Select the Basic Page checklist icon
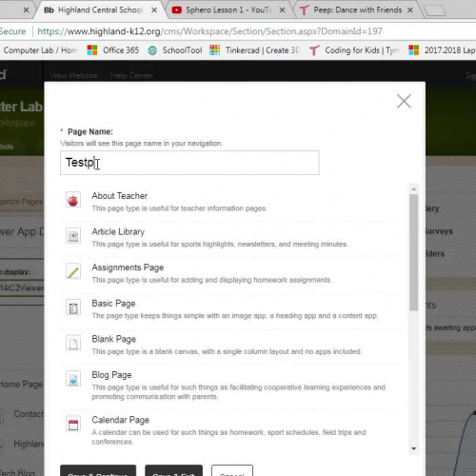 (x=73, y=307)
